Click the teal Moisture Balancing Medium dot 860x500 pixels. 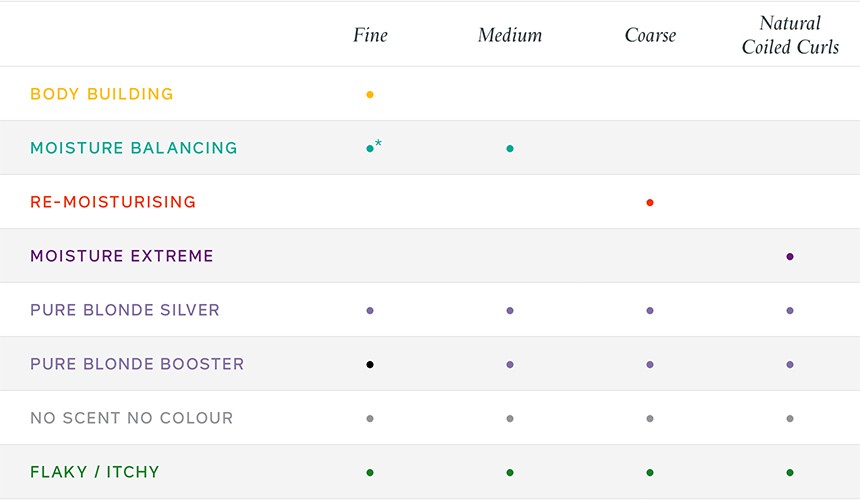point(510,149)
